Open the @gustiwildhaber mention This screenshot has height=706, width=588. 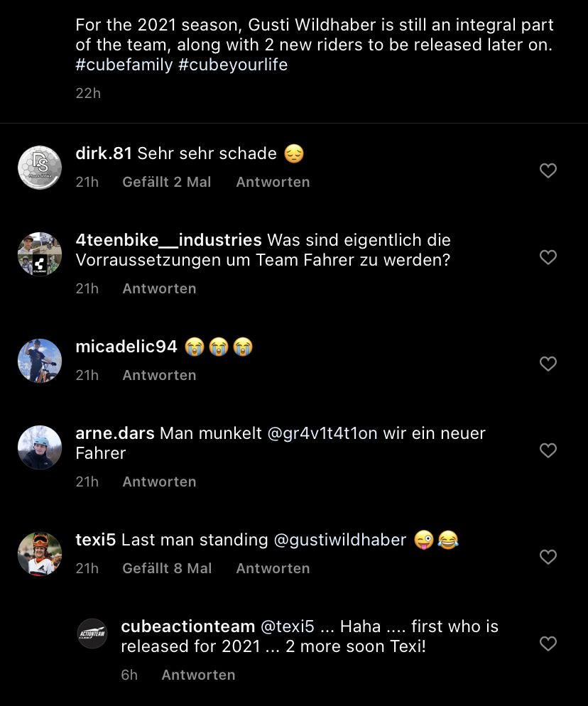[x=340, y=540]
